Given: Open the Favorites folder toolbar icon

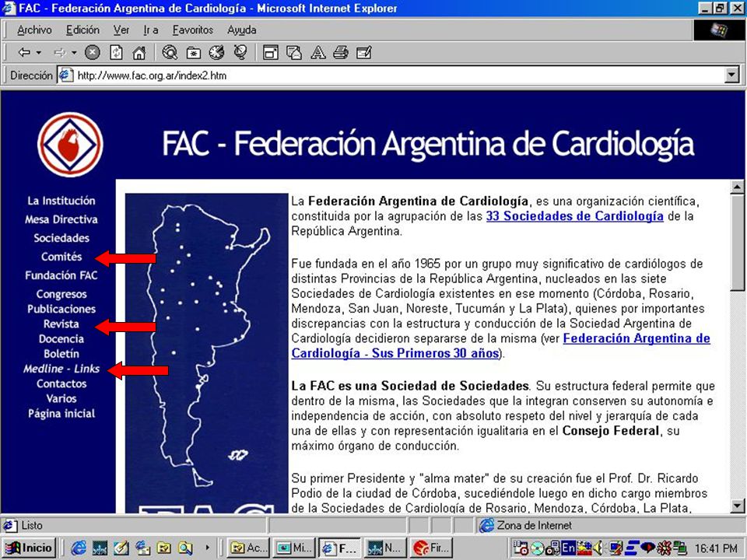Looking at the screenshot, I should point(194,52).
